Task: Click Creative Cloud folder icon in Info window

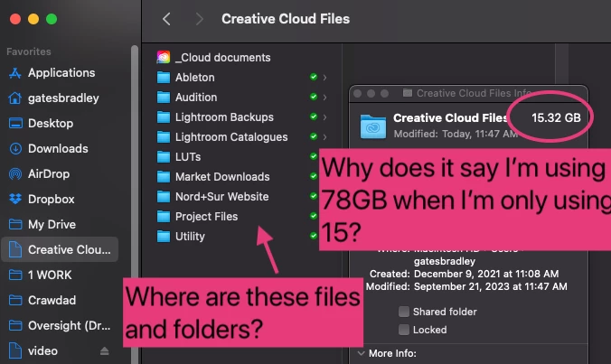Action: 373,126
